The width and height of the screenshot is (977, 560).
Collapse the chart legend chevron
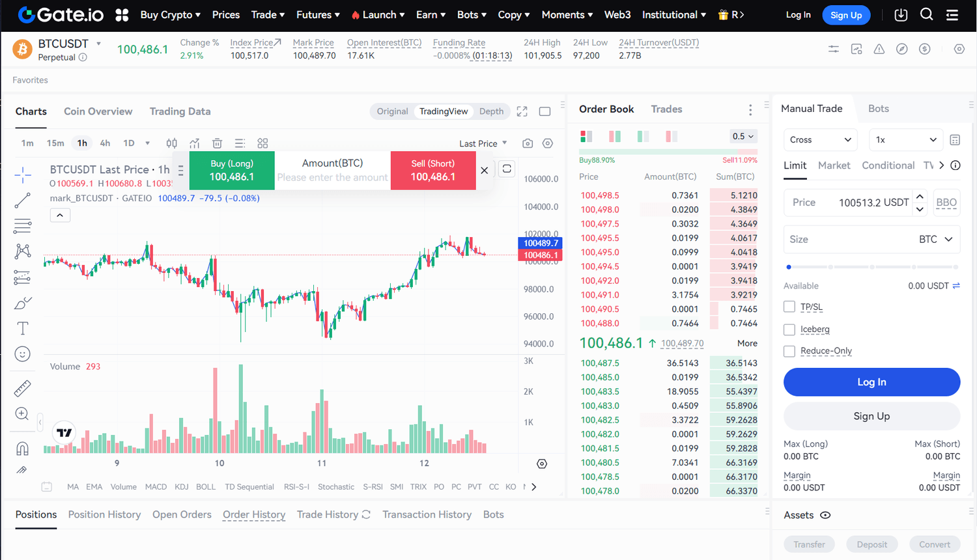click(60, 215)
